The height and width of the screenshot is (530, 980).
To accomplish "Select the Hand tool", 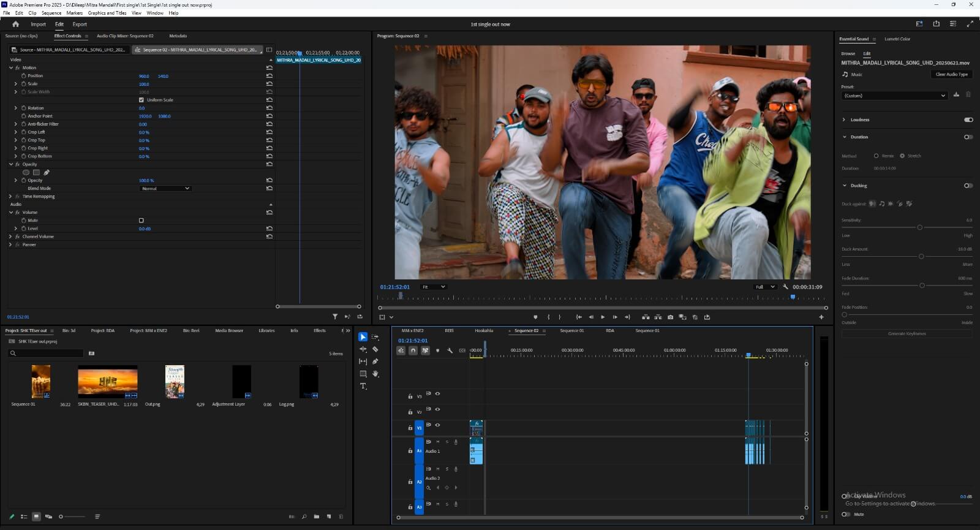I will [375, 374].
